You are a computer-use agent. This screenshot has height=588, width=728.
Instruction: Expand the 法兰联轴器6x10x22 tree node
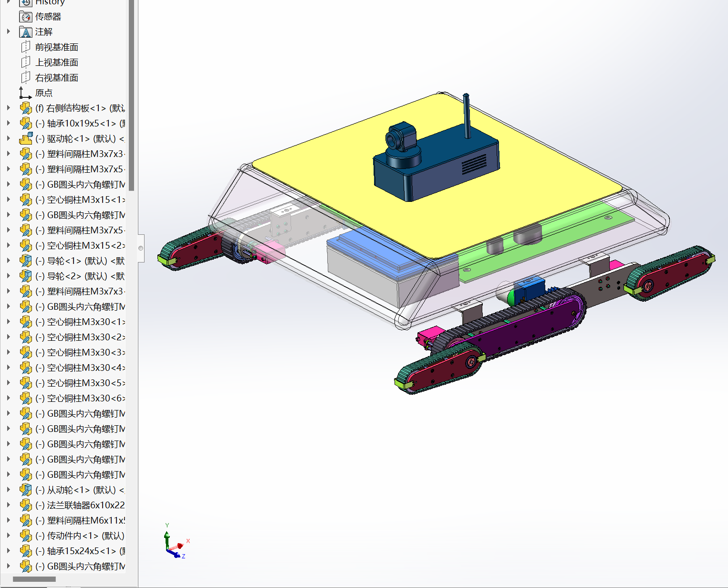(8, 505)
